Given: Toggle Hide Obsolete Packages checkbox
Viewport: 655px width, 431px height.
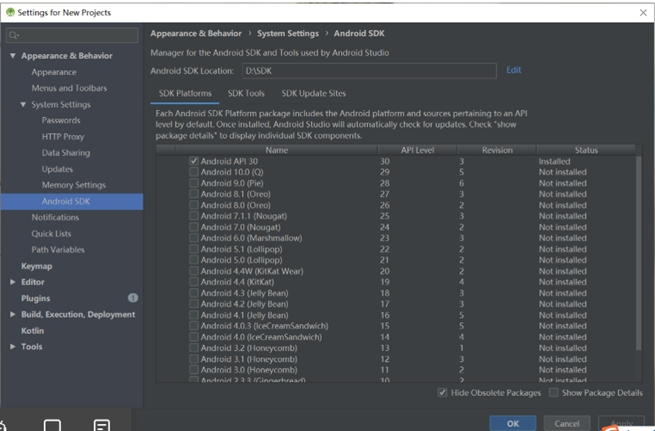Looking at the screenshot, I should coord(442,393).
